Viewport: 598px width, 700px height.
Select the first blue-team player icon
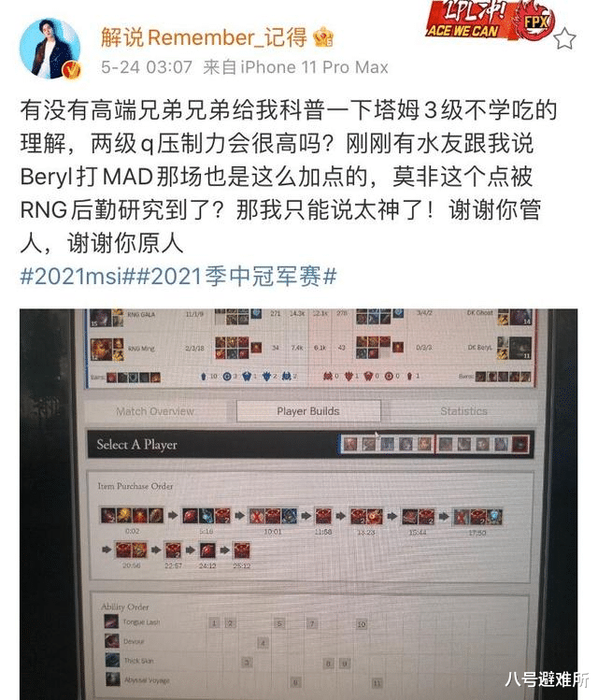pos(350,444)
